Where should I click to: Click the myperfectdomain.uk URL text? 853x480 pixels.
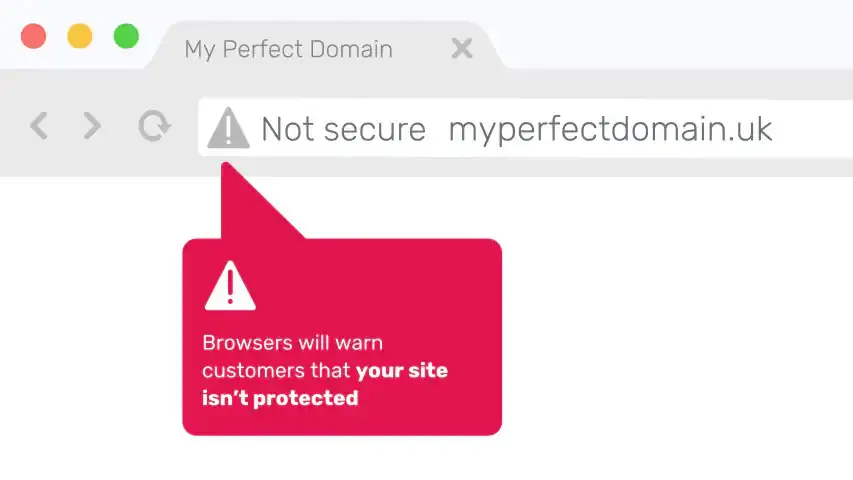coord(610,130)
